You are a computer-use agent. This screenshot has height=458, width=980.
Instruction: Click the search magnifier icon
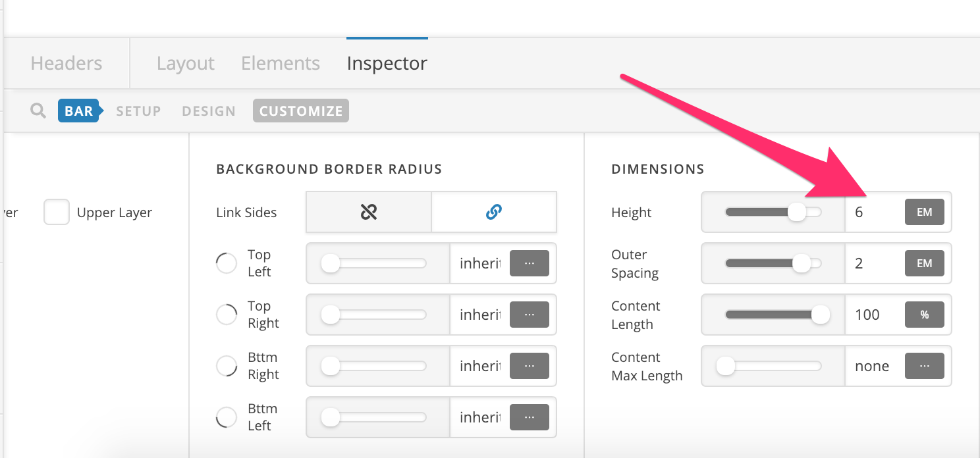pyautogui.click(x=38, y=111)
